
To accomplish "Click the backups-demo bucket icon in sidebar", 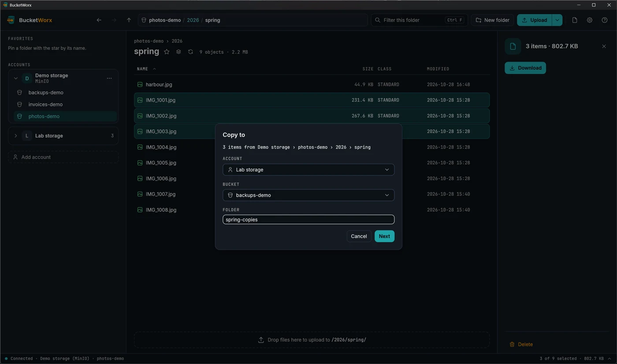I will point(19,93).
